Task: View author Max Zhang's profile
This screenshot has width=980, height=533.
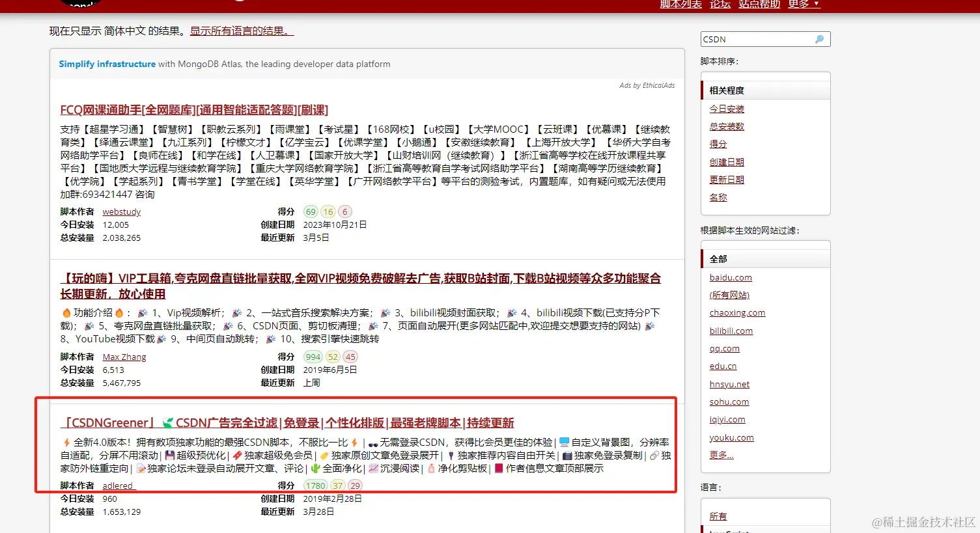Action: 124,357
